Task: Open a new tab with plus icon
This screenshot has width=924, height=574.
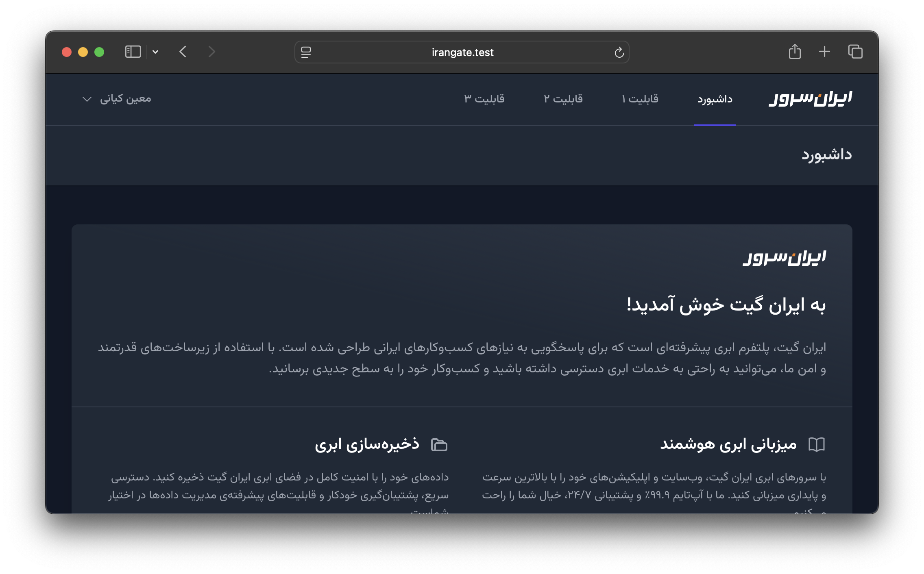Action: click(x=824, y=52)
